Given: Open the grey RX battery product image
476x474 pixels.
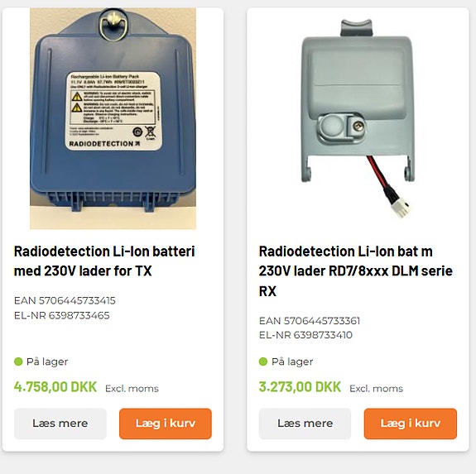Looking at the screenshot, I should [x=358, y=118].
